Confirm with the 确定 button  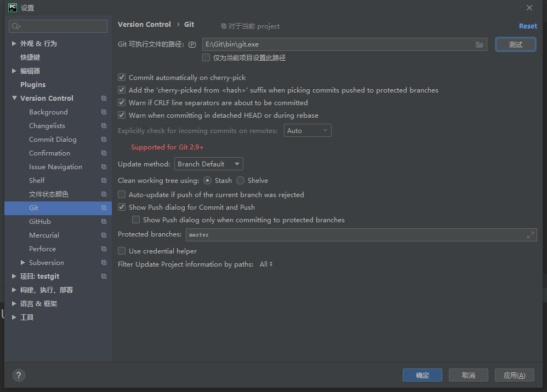423,375
